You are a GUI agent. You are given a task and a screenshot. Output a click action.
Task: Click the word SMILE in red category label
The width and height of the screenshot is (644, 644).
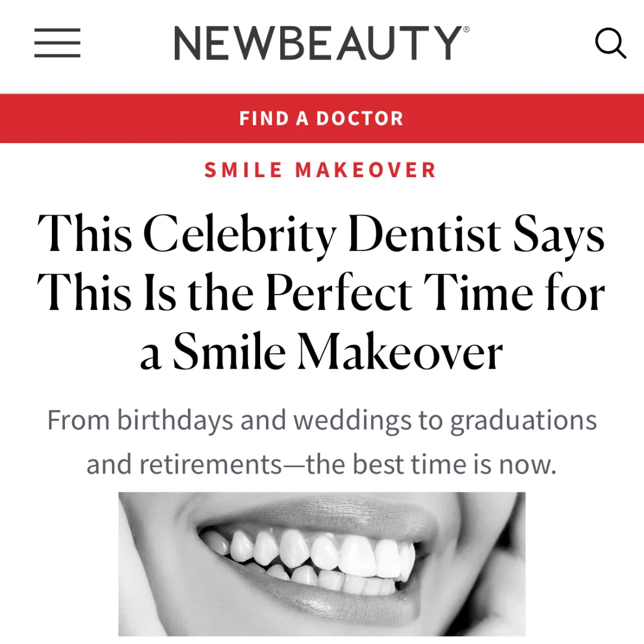243,170
